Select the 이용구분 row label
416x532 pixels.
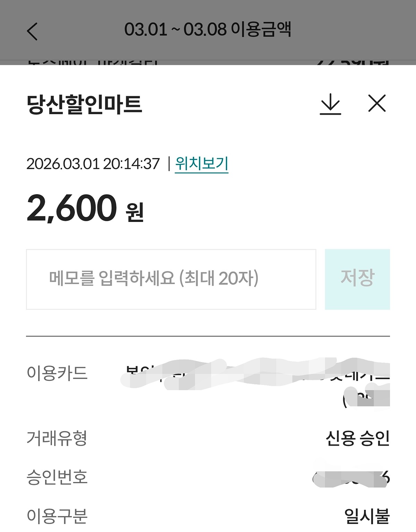pyautogui.click(x=57, y=516)
